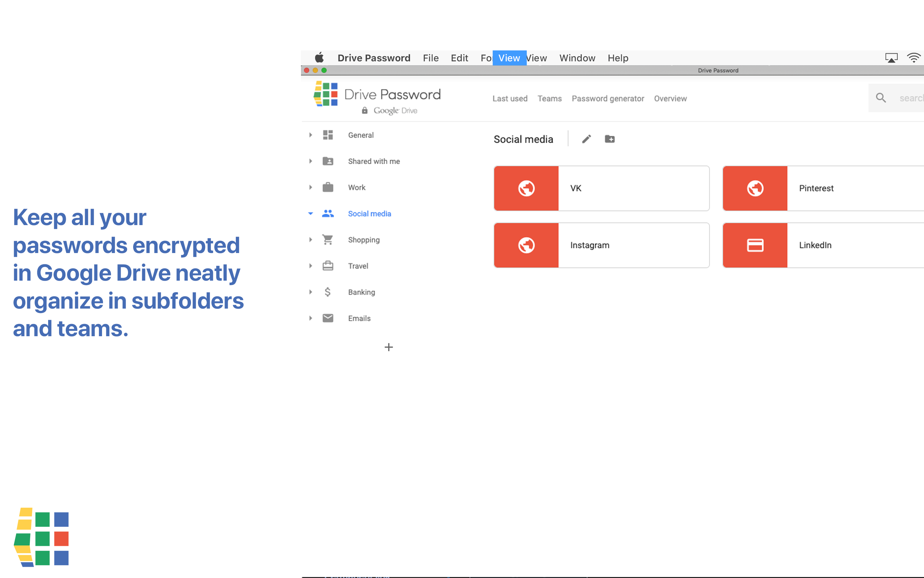Expand the Shopping folder arrow
The image size is (924, 578).
pos(311,240)
